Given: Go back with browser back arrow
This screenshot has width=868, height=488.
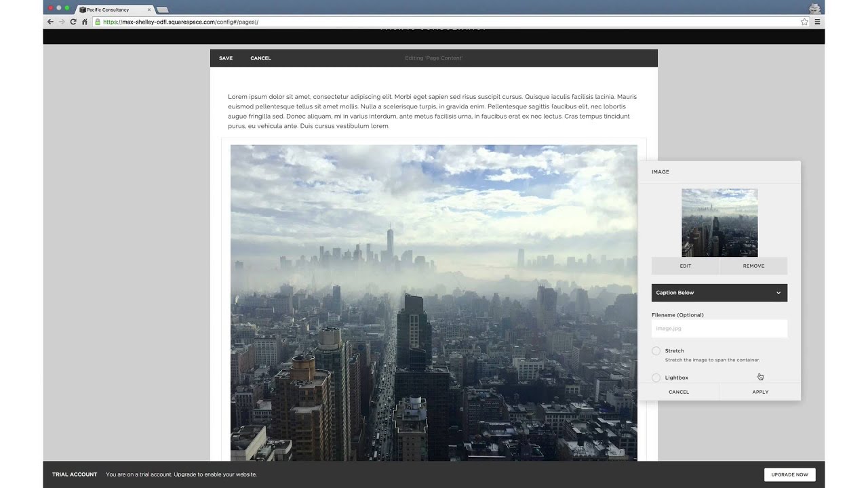Looking at the screenshot, I should [x=50, y=22].
